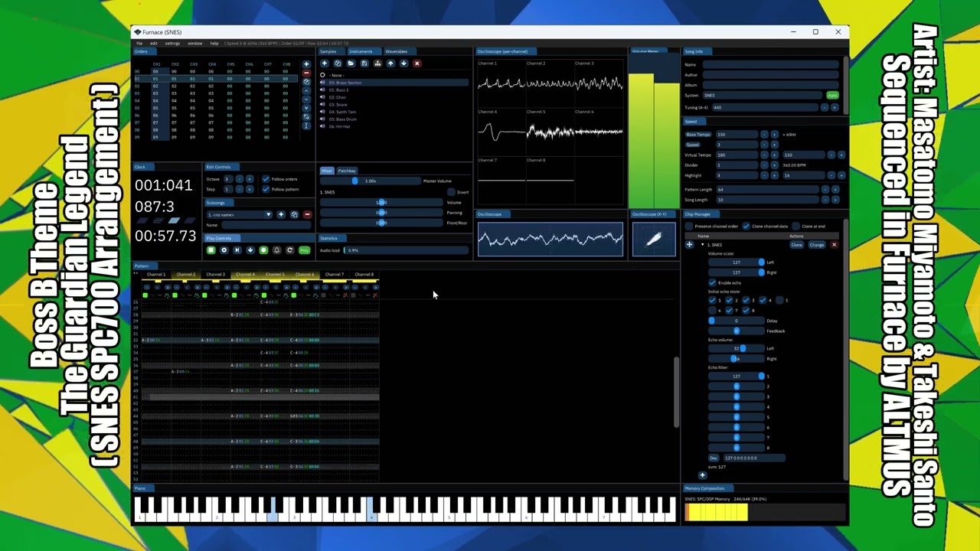
Task: Move instrument up with the arrow-up icon
Action: coord(390,64)
